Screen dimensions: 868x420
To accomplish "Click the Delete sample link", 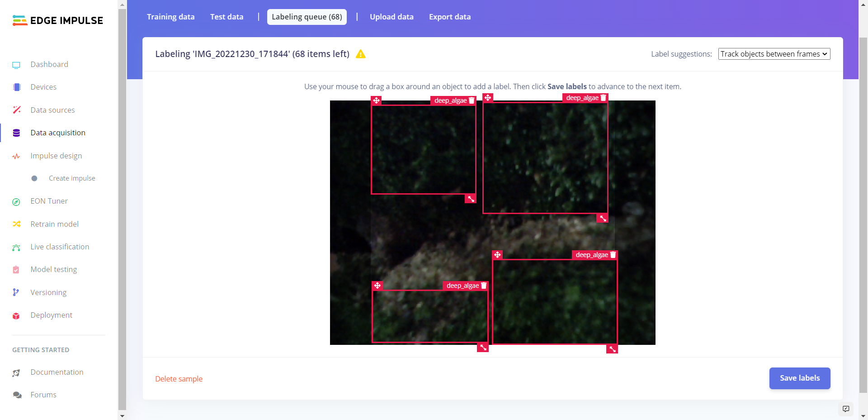I will [179, 379].
